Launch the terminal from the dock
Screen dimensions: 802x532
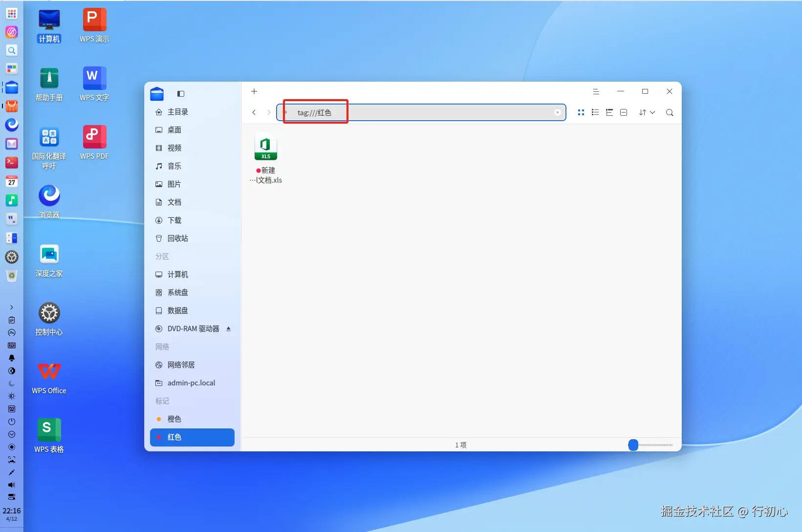[12, 162]
